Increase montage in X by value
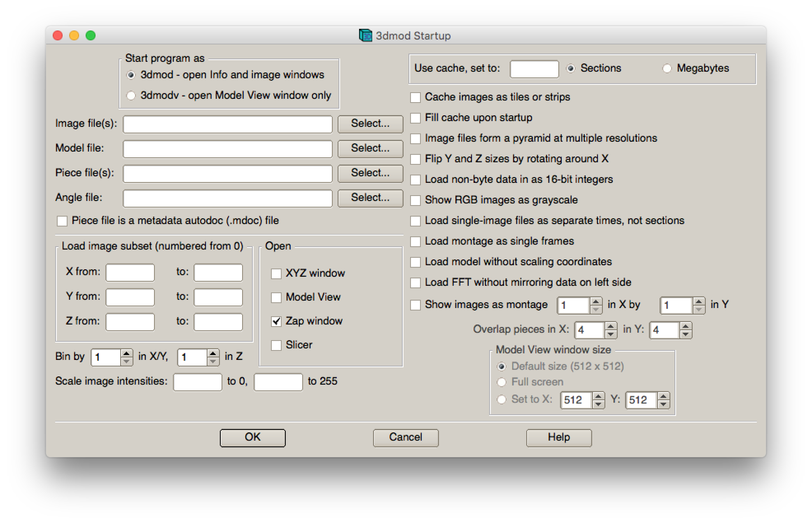This screenshot has height=523, width=812. pos(596,302)
